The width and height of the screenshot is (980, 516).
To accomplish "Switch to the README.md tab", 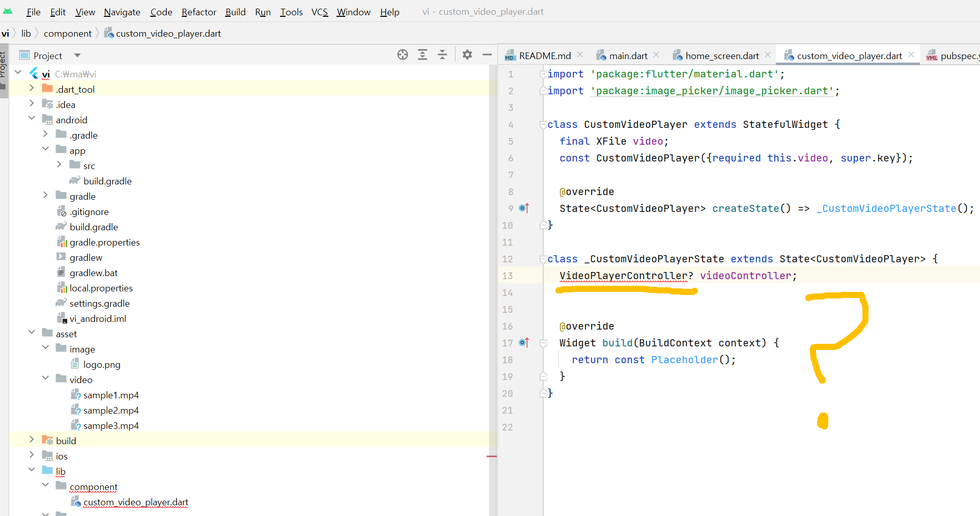I will click(x=545, y=56).
